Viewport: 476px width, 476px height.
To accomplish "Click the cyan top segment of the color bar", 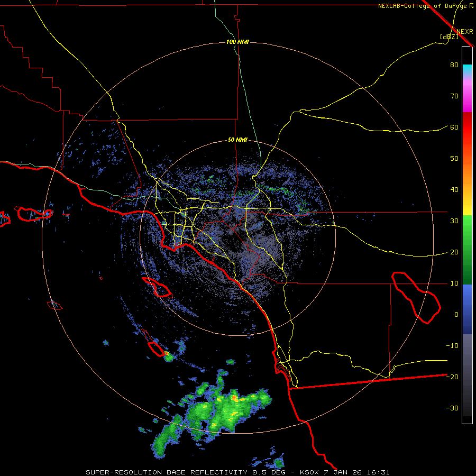I will click(x=467, y=69).
